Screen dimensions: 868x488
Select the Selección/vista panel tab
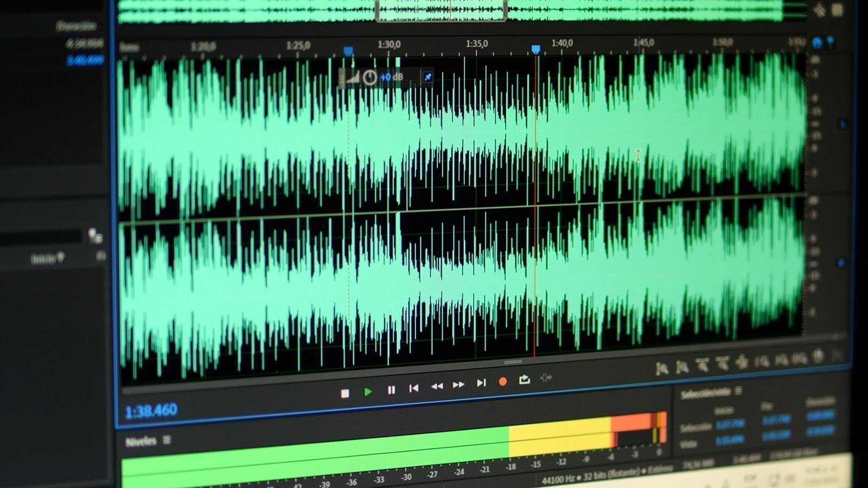(x=705, y=394)
